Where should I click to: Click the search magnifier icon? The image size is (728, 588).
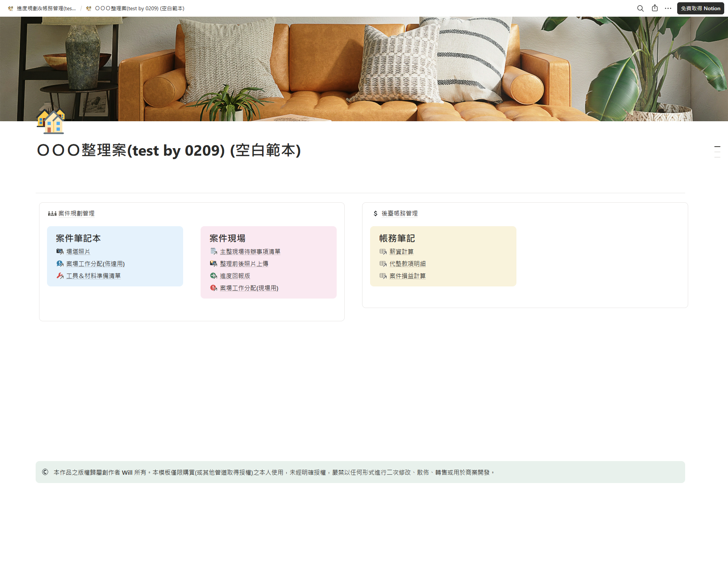click(x=640, y=8)
